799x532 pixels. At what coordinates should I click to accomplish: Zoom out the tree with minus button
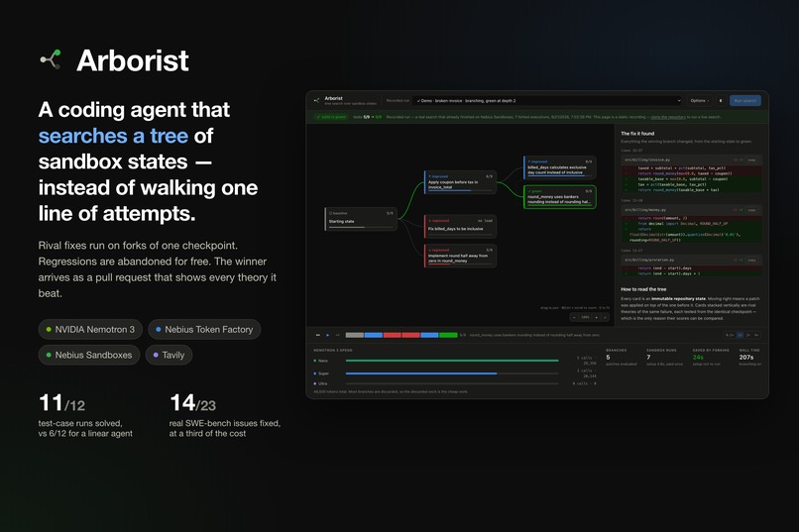574,317
